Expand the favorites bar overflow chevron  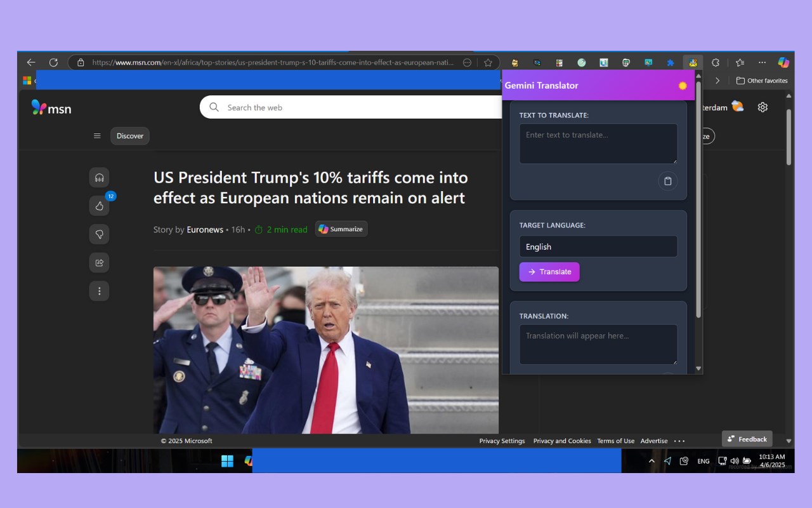717,81
